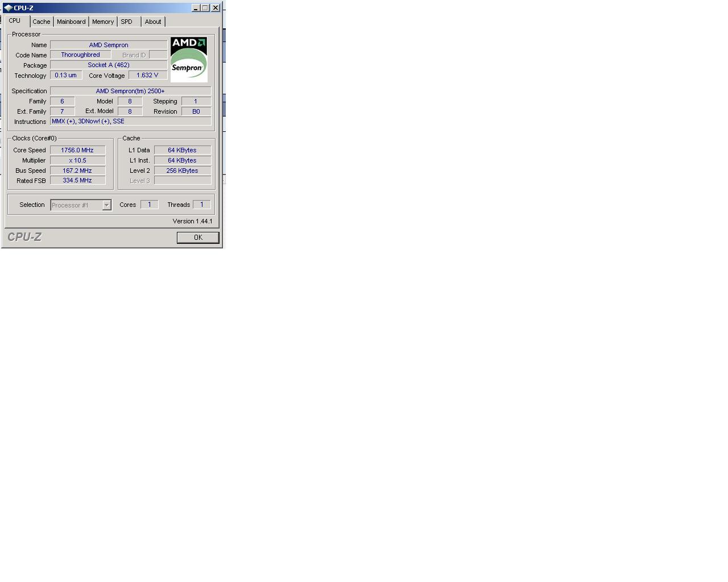
Task: Select the Memory tab
Action: [103, 22]
